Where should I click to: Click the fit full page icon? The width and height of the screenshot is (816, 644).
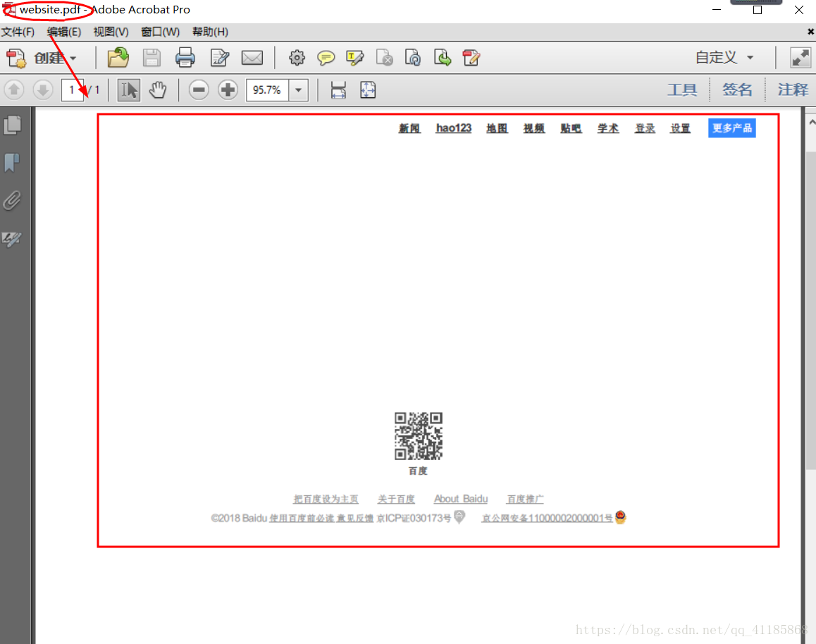coord(368,90)
